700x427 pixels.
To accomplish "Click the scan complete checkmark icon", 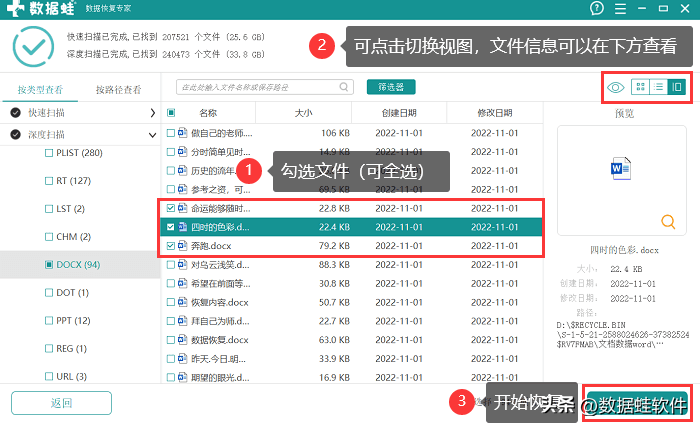I will tap(32, 46).
